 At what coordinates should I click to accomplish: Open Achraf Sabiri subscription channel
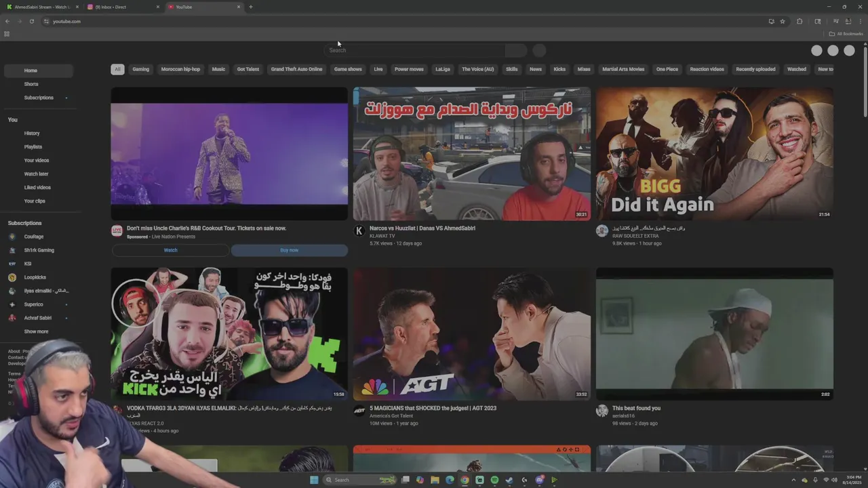pyautogui.click(x=38, y=318)
